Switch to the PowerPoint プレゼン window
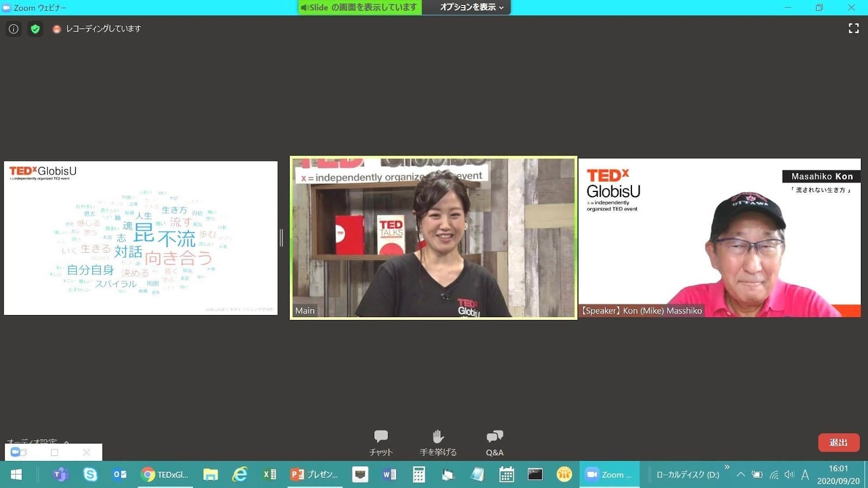This screenshot has height=488, width=868. tap(315, 474)
